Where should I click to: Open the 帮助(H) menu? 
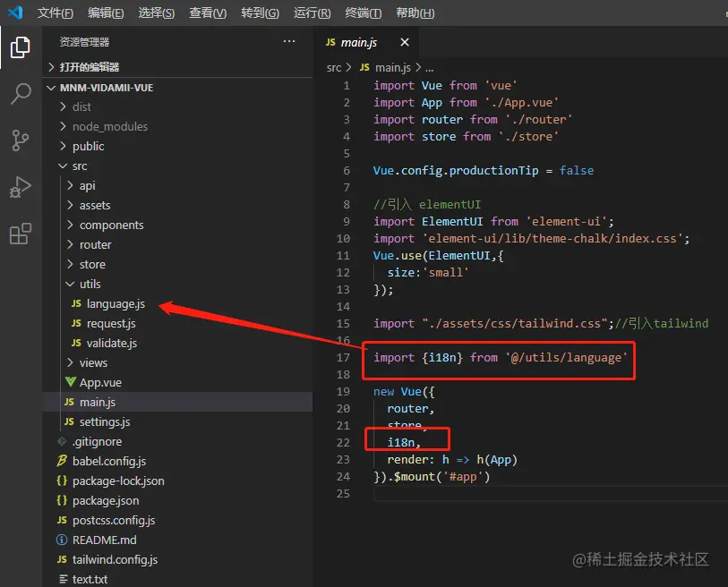click(x=415, y=13)
